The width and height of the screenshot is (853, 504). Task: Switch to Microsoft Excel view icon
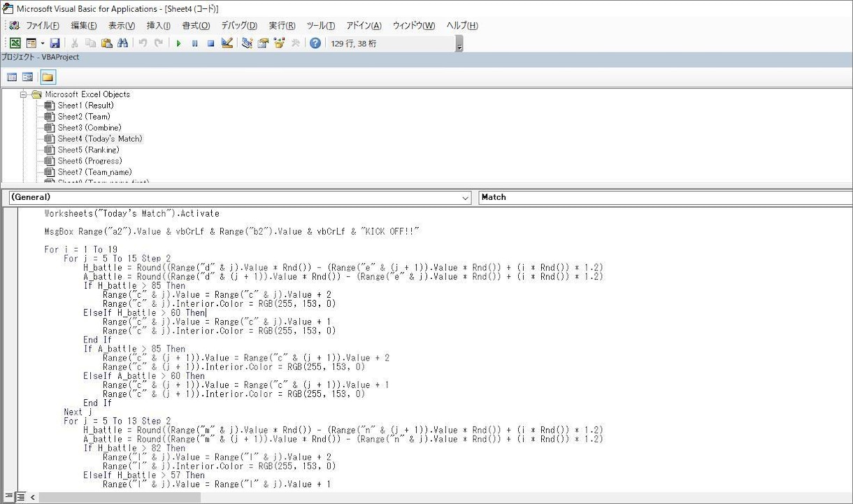(x=15, y=43)
